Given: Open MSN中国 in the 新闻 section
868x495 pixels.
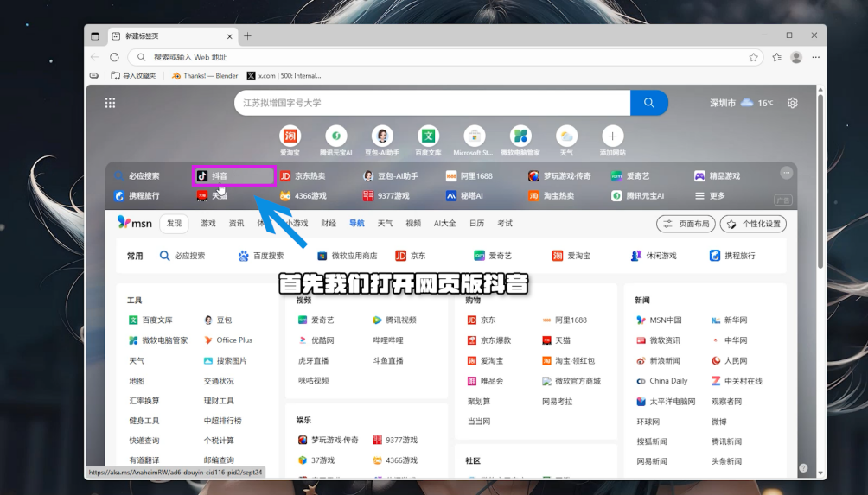Looking at the screenshot, I should (x=659, y=320).
